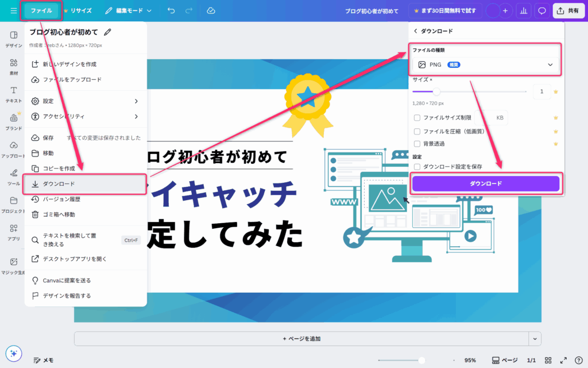The image size is (588, 368).
Task: Choose バージョン履歴 from the menu
Action: pyautogui.click(x=61, y=199)
